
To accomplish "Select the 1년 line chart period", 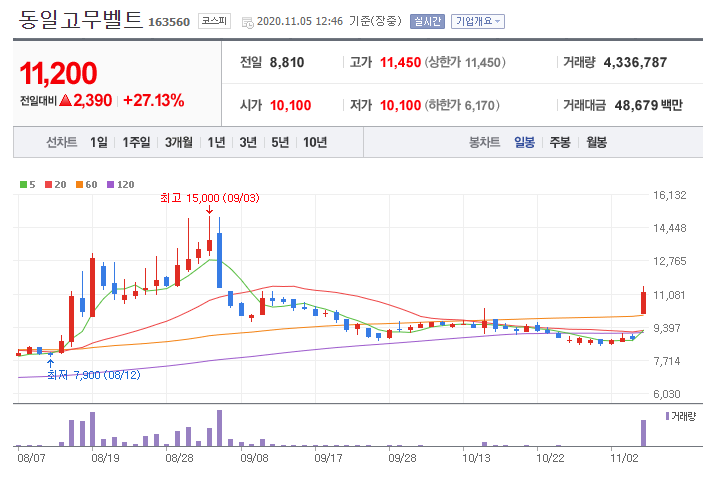I will (x=216, y=142).
